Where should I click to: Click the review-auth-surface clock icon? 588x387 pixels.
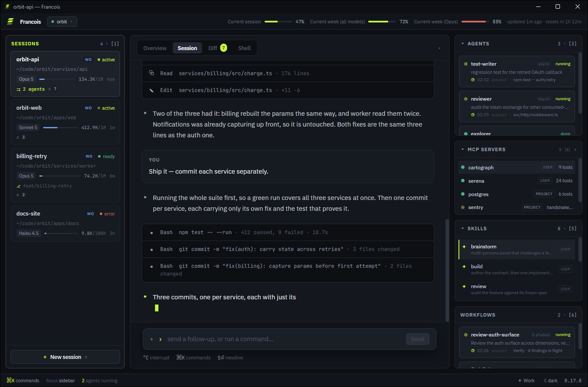click(473, 351)
